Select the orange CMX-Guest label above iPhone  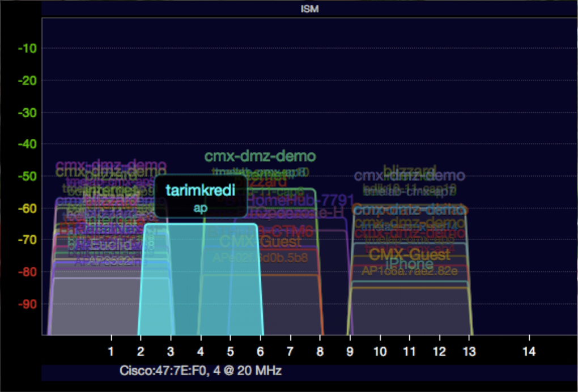click(x=410, y=254)
